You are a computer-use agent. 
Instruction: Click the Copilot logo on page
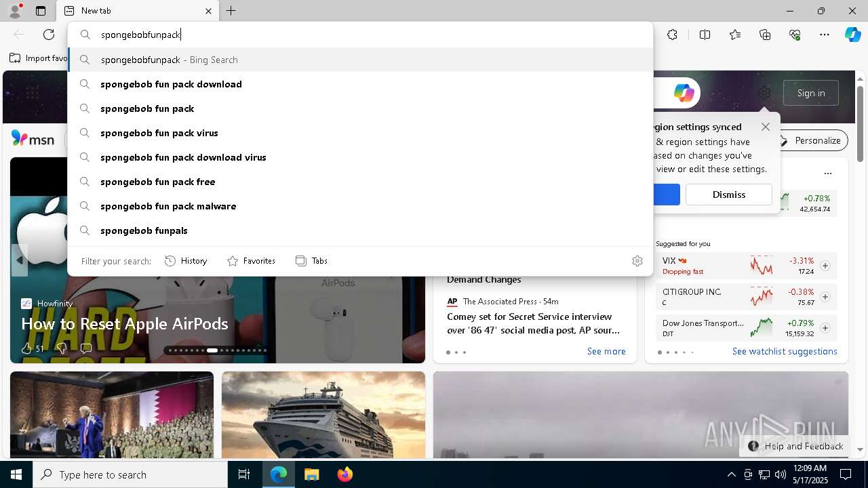tap(684, 93)
